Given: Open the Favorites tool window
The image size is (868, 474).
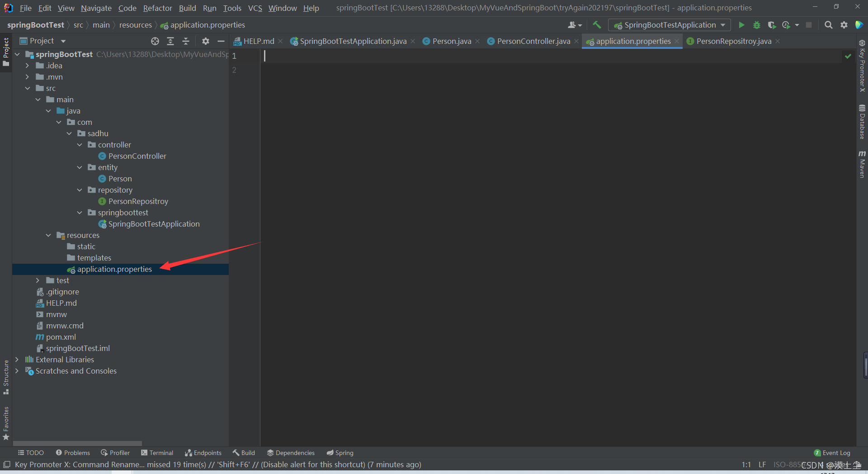Looking at the screenshot, I should click(x=6, y=423).
